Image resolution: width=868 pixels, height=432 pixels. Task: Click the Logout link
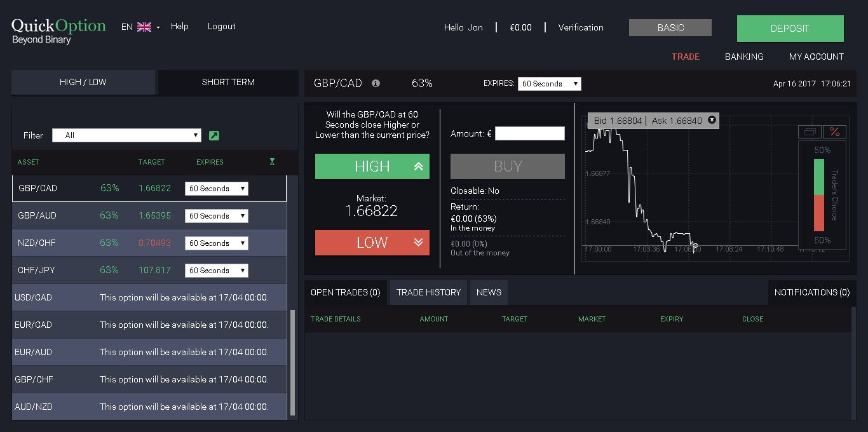click(x=221, y=27)
